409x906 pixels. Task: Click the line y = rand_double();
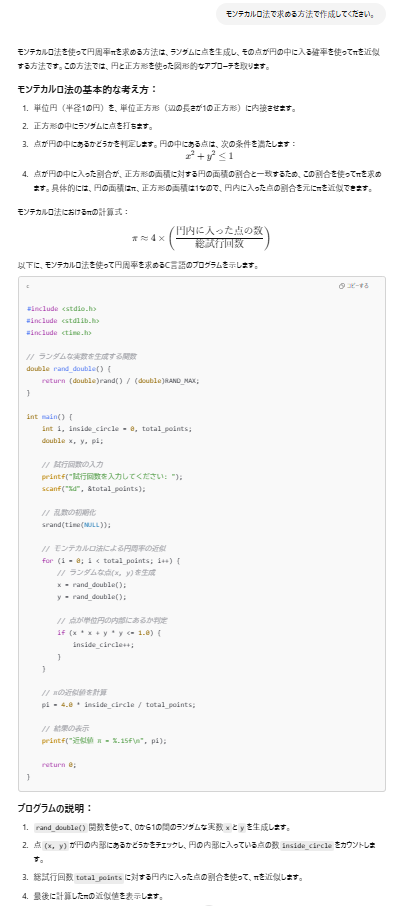91,597
